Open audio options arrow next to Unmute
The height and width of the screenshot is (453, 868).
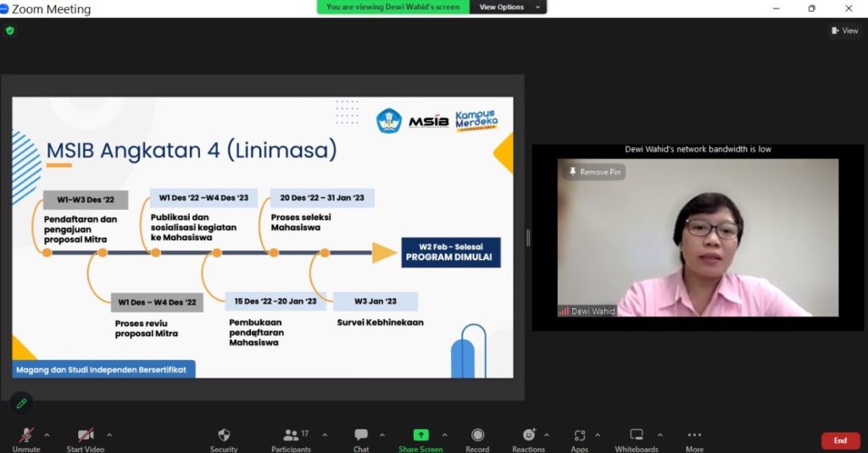pyautogui.click(x=47, y=435)
